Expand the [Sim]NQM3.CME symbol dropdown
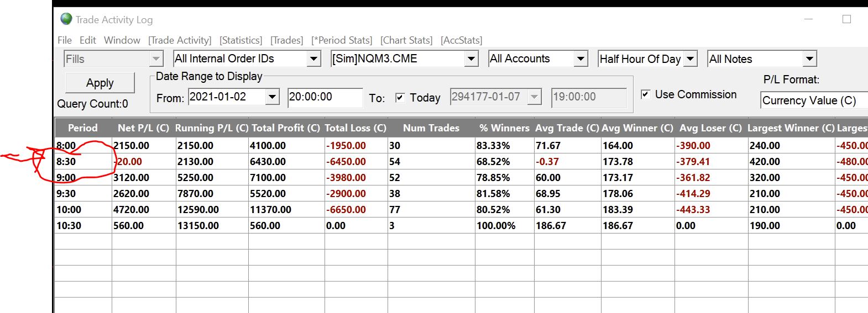The image size is (868, 313). (x=471, y=59)
